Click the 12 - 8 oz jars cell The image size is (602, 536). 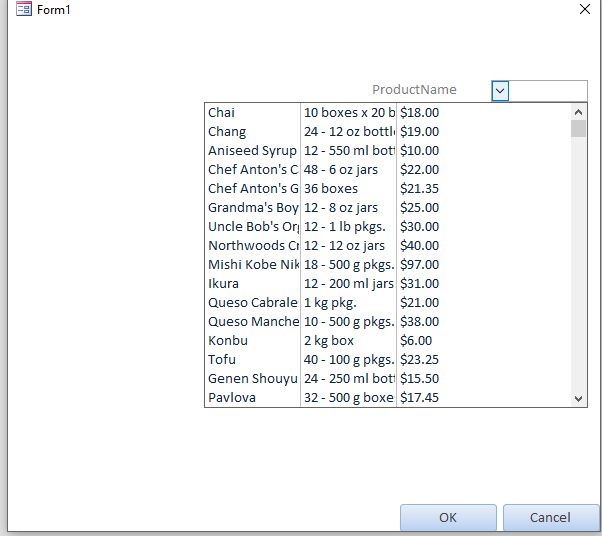click(x=341, y=208)
